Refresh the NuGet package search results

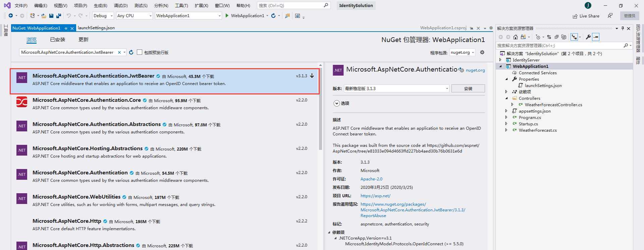coord(131,52)
